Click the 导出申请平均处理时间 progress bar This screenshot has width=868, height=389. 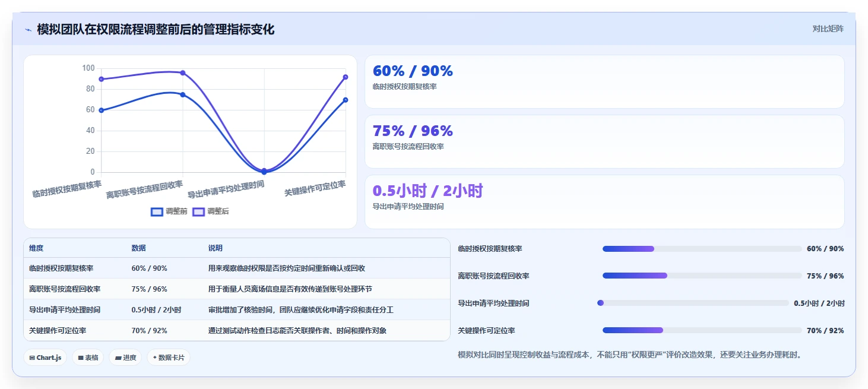click(693, 303)
